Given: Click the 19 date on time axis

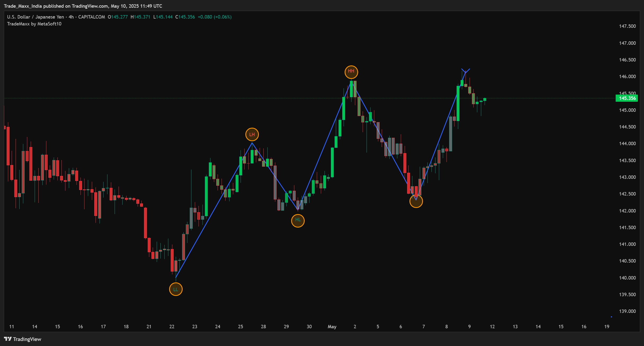Looking at the screenshot, I should coord(607,327).
